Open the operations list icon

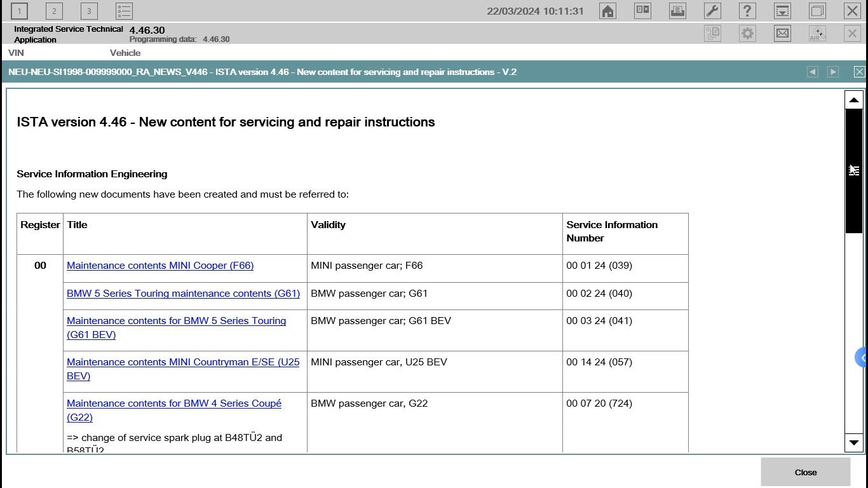click(124, 11)
